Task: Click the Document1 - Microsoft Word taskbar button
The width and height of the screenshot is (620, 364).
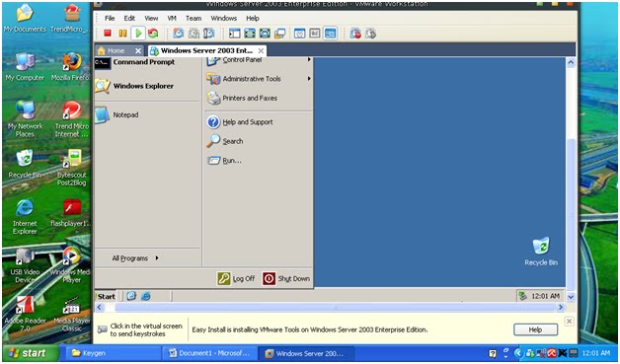Action: point(209,353)
